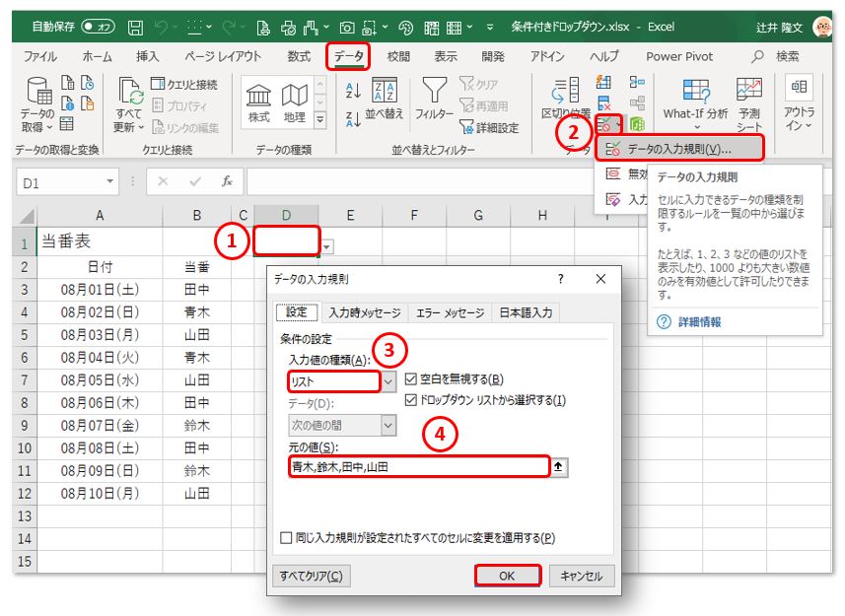Click すべて更新 (Refresh All) icon

(x=131, y=91)
